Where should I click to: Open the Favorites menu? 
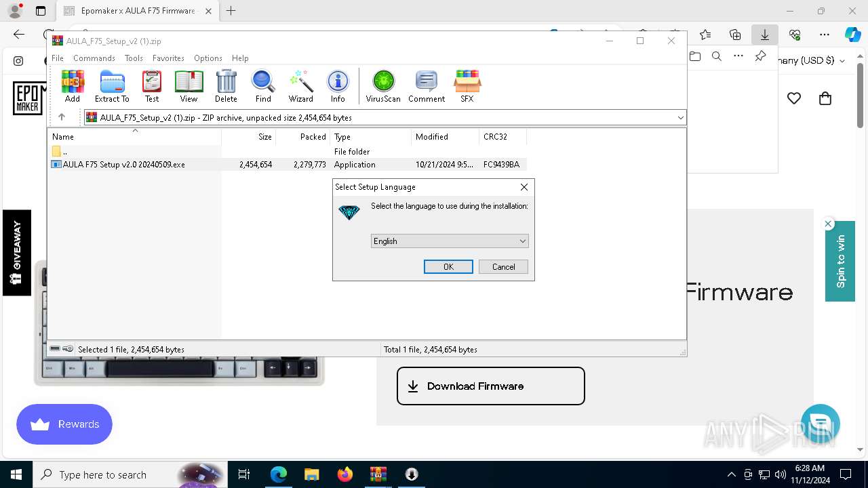(168, 58)
